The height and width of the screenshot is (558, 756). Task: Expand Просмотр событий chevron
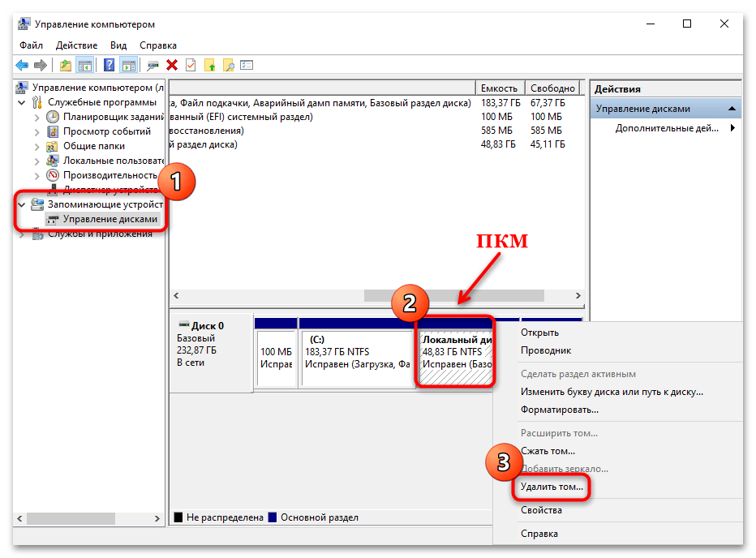click(x=37, y=131)
